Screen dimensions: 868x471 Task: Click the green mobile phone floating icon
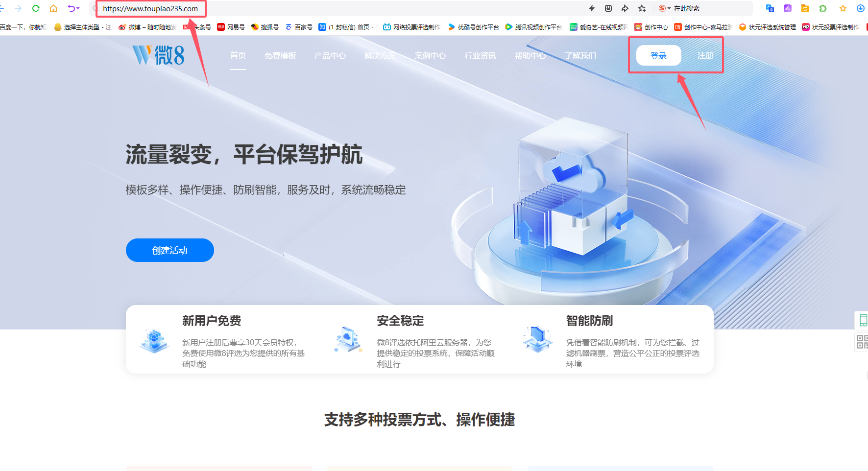pyautogui.click(x=863, y=320)
